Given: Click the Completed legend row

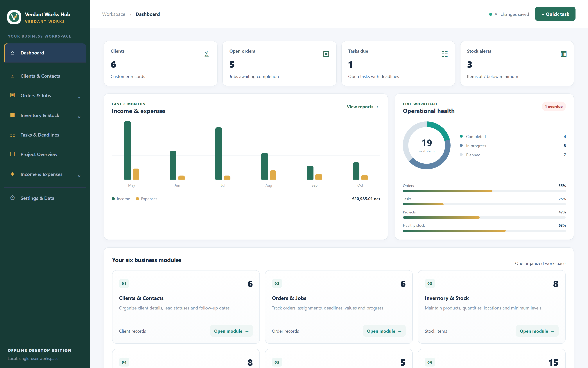Looking at the screenshot, I should pyautogui.click(x=513, y=137).
